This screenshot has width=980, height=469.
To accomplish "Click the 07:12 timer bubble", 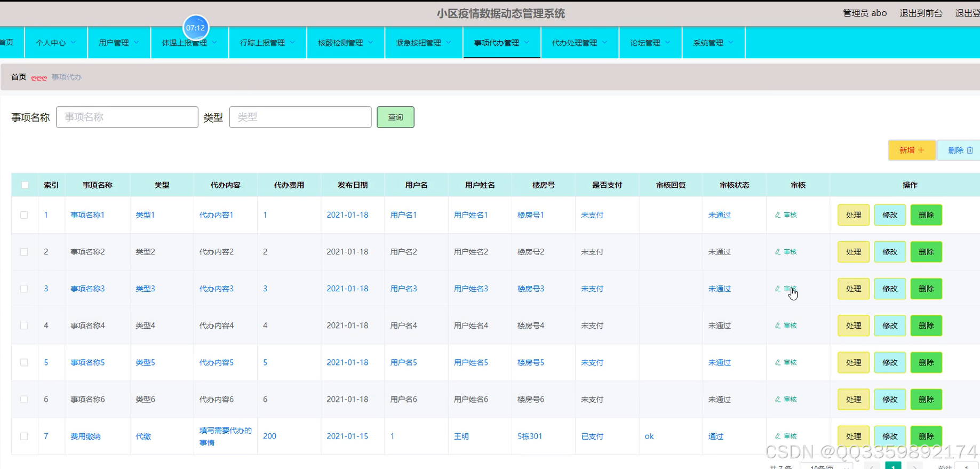I will (x=196, y=28).
